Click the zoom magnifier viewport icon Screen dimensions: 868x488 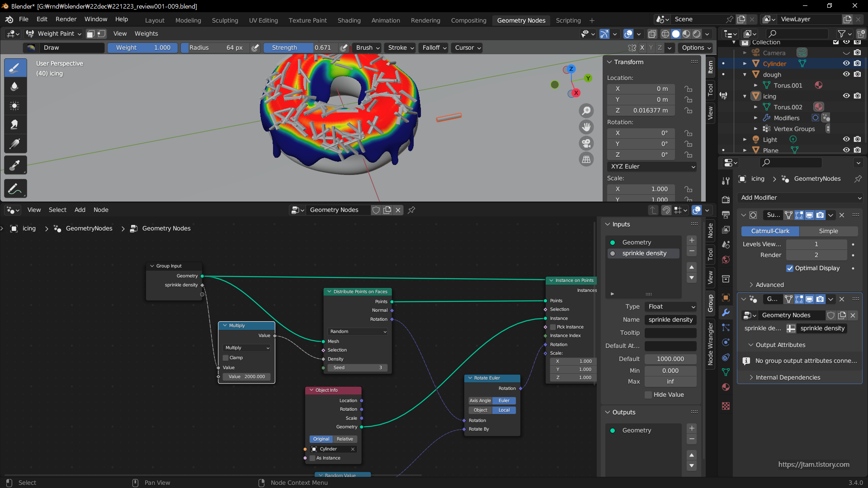[586, 111]
